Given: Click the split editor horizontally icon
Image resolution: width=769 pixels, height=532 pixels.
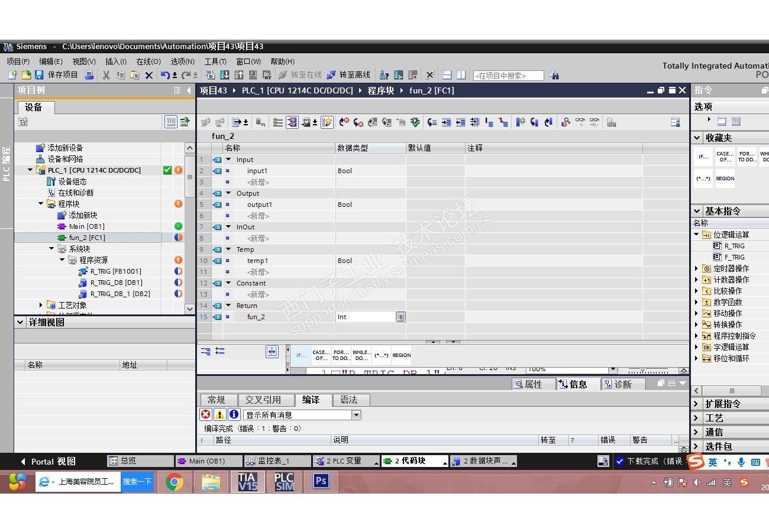Looking at the screenshot, I should [x=447, y=75].
